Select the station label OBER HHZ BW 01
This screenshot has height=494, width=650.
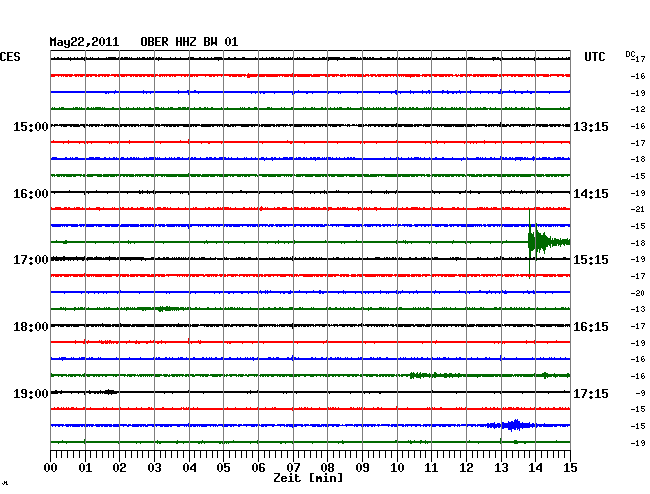[189, 42]
